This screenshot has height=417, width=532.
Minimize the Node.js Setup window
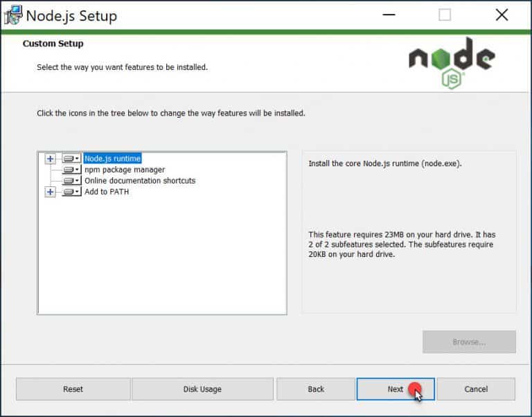point(389,15)
